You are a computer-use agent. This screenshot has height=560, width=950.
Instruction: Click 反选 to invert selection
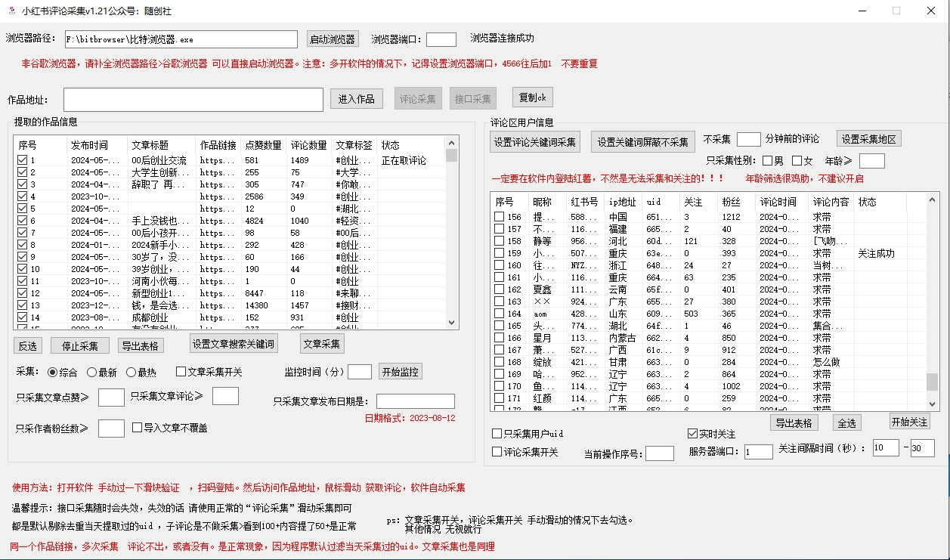click(26, 345)
